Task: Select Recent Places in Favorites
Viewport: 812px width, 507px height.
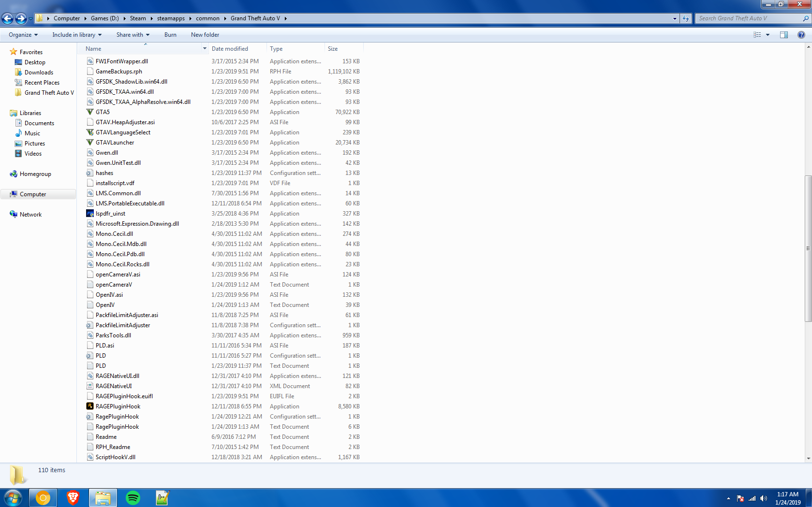Action: pos(42,83)
